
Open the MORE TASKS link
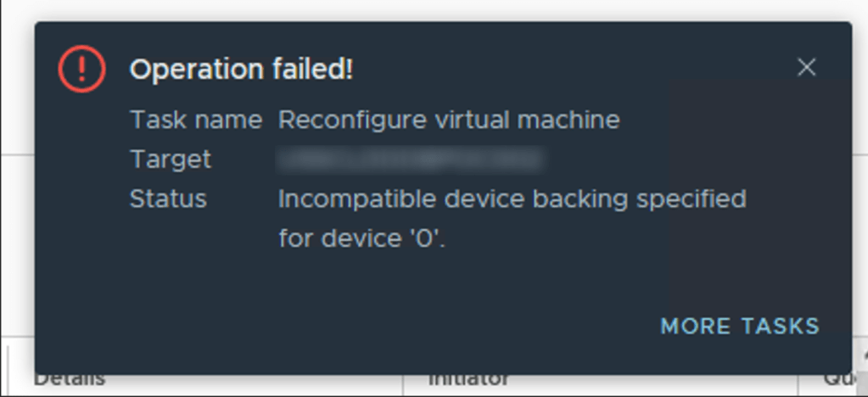pyautogui.click(x=740, y=327)
